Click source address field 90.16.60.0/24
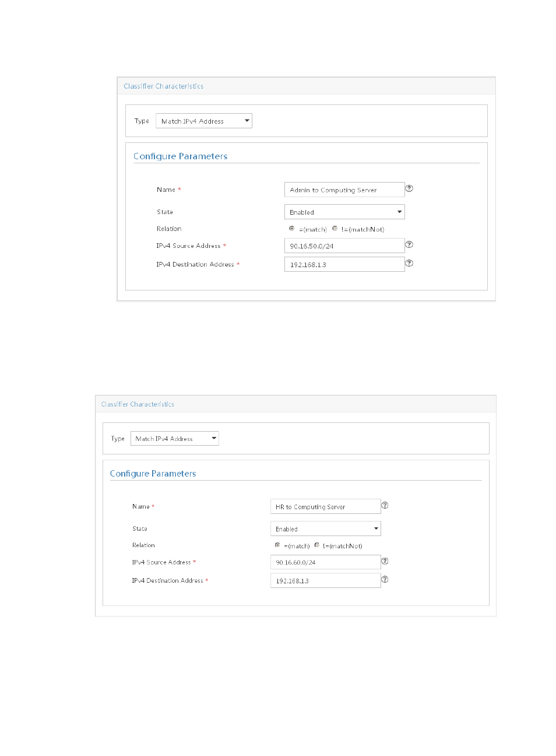This screenshot has height=756, width=556. point(326,562)
